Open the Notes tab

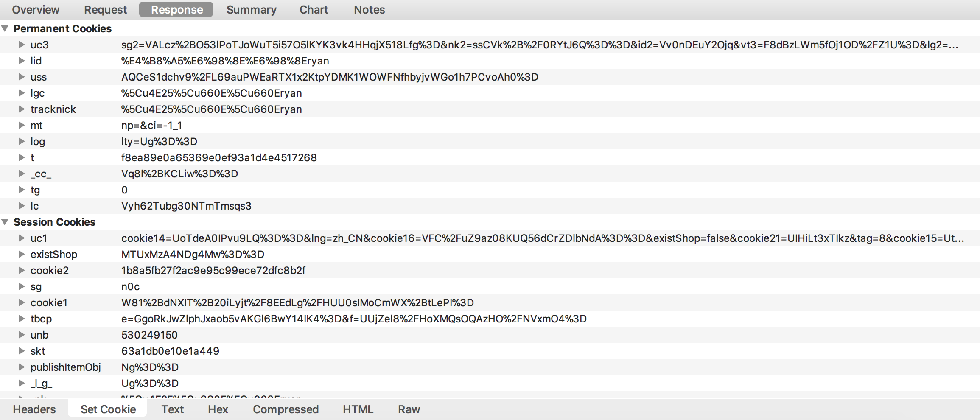(x=369, y=10)
